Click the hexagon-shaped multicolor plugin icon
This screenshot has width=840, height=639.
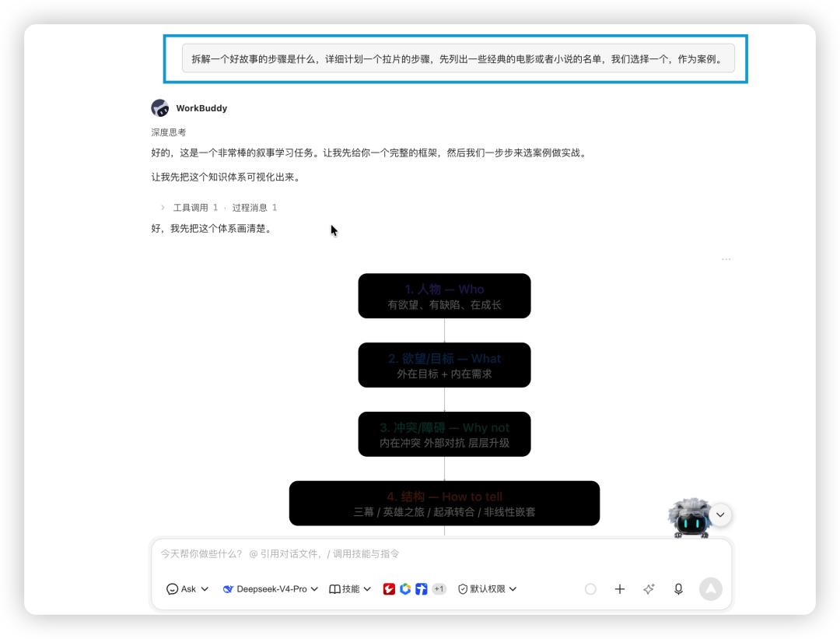click(405, 589)
